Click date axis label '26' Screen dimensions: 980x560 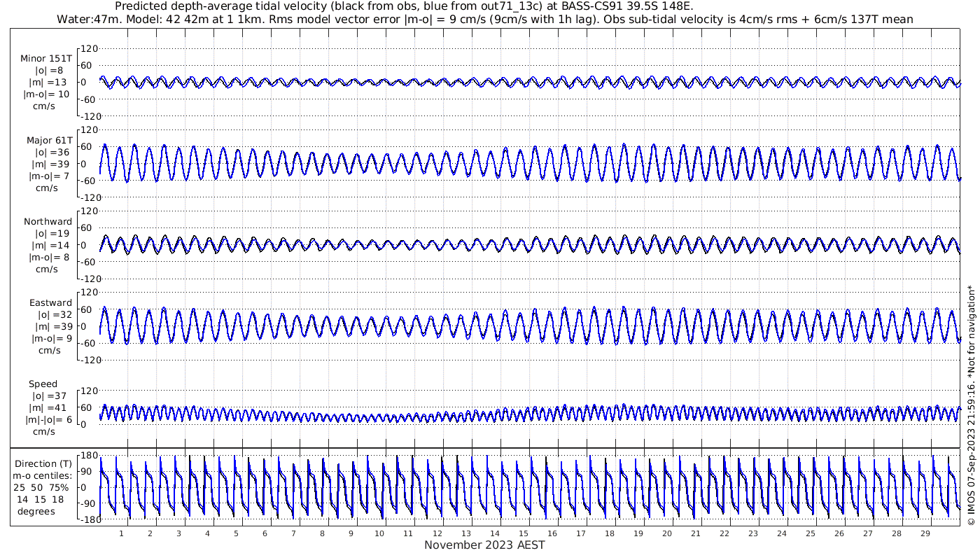(839, 533)
